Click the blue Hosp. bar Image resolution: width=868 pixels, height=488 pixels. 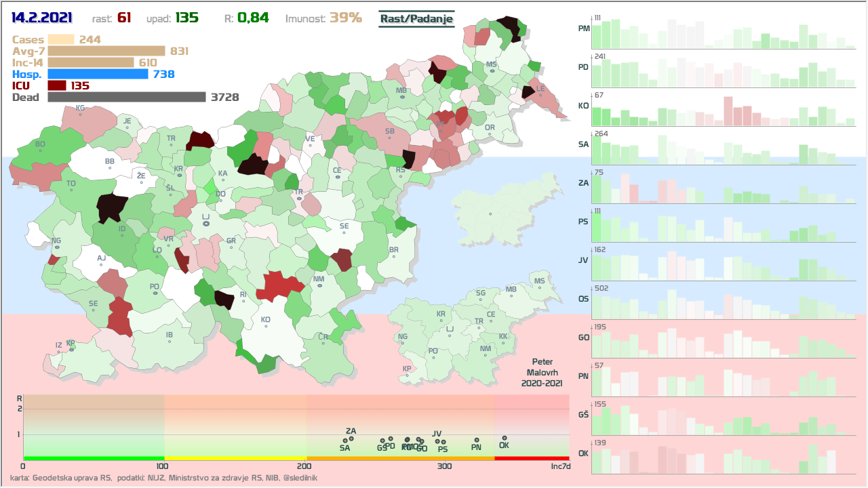click(x=98, y=74)
